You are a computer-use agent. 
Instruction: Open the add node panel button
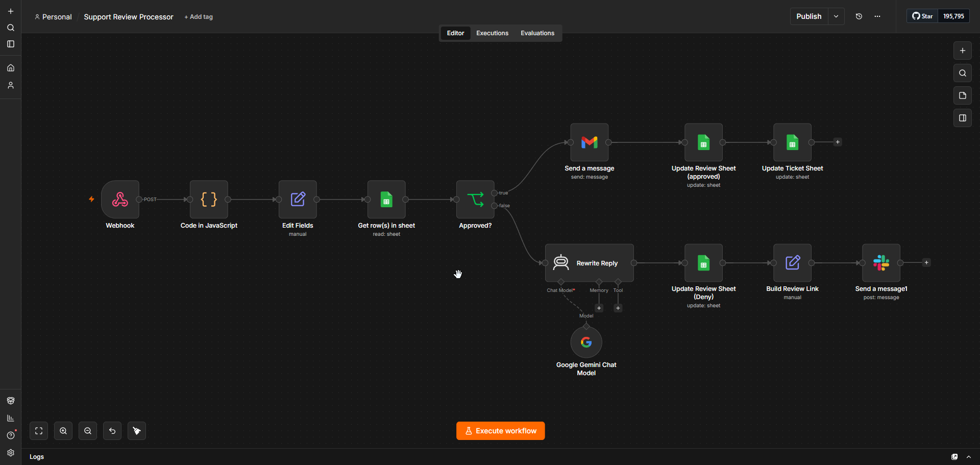click(x=963, y=51)
